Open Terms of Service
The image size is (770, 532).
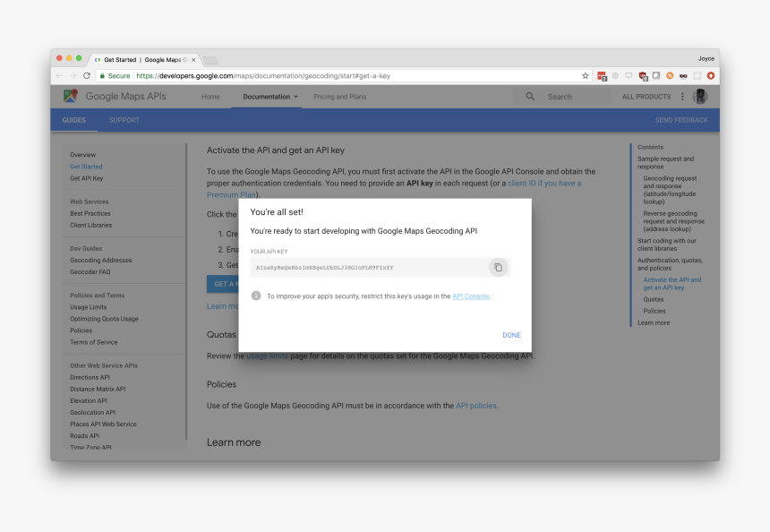93,342
